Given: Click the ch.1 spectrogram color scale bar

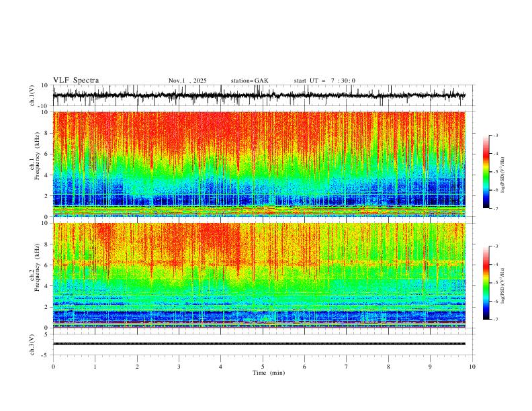Looking at the screenshot, I should click(486, 172).
